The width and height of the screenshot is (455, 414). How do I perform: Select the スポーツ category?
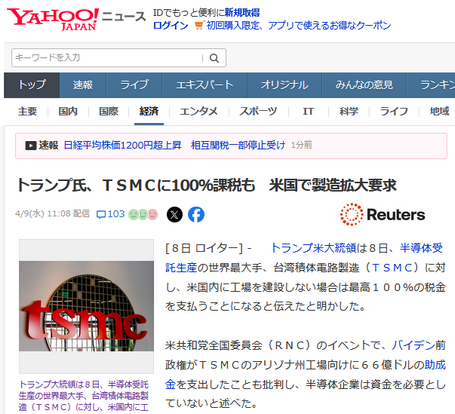click(x=258, y=111)
